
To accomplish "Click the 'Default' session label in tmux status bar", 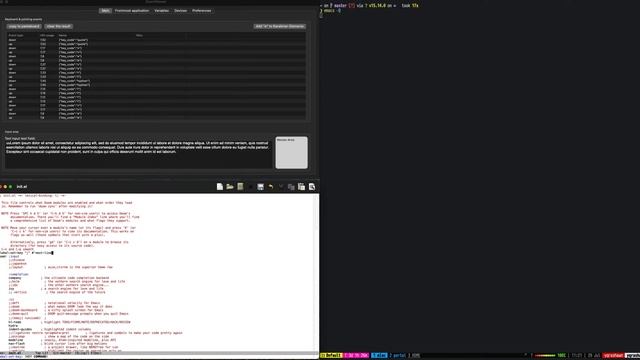I will (x=331, y=356).
